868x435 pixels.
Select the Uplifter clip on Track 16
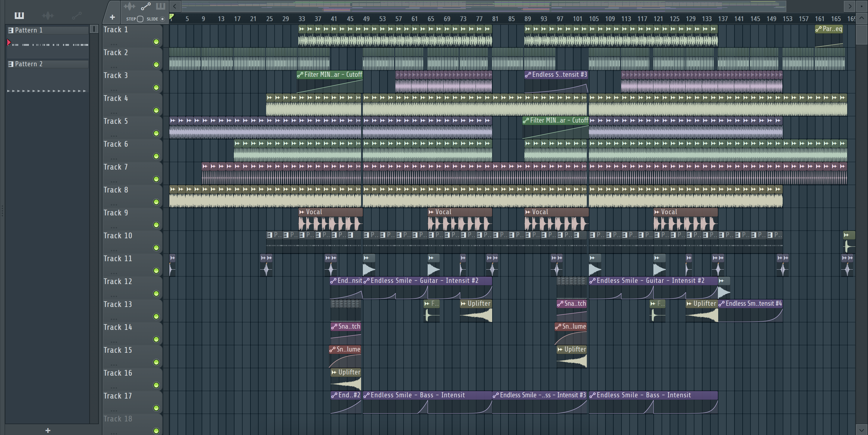point(346,379)
